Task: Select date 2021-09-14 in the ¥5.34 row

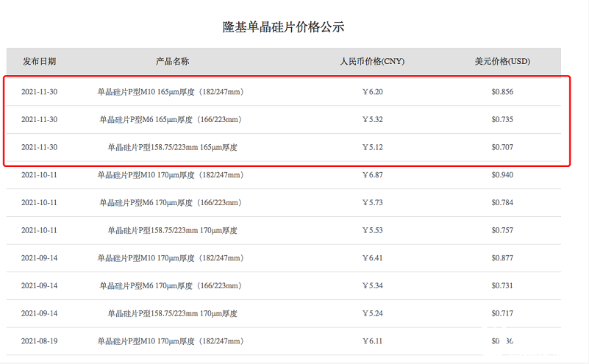Action: click(x=40, y=286)
